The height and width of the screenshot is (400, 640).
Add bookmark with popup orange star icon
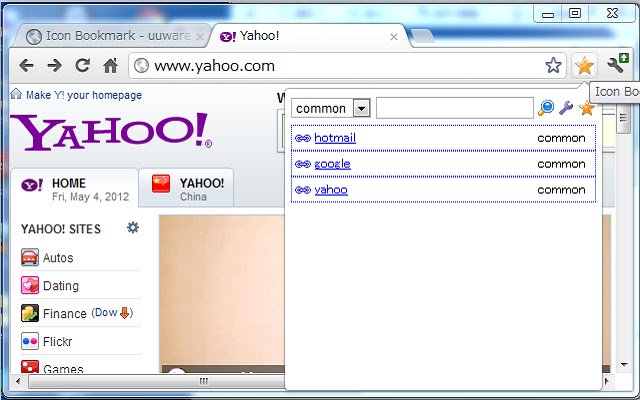(587, 108)
